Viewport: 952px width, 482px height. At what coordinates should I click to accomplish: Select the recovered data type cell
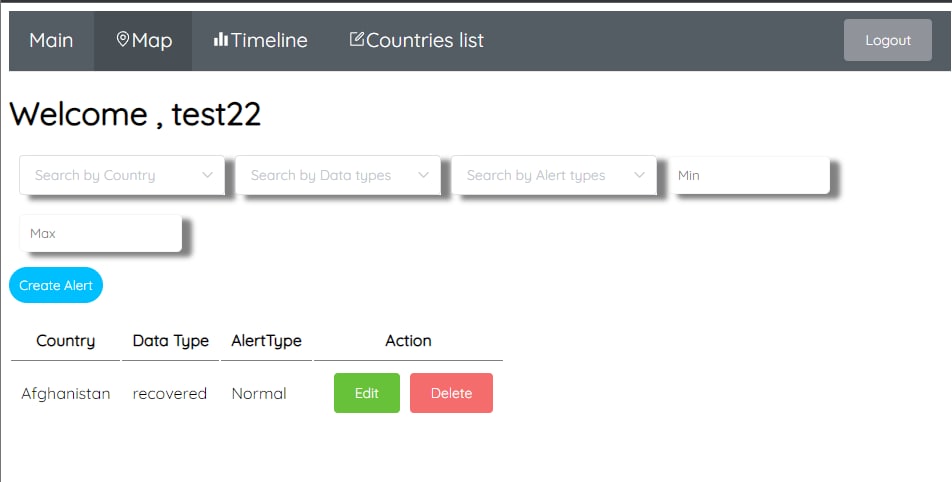point(169,393)
